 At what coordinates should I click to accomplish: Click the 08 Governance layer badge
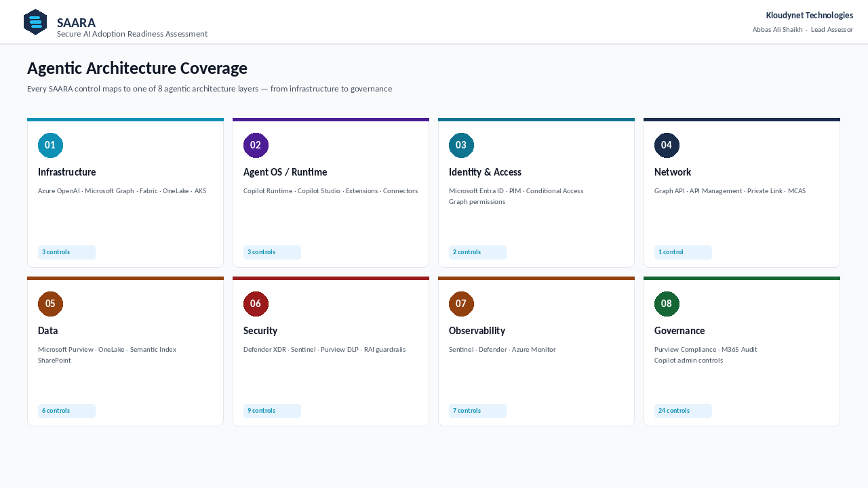pos(667,304)
